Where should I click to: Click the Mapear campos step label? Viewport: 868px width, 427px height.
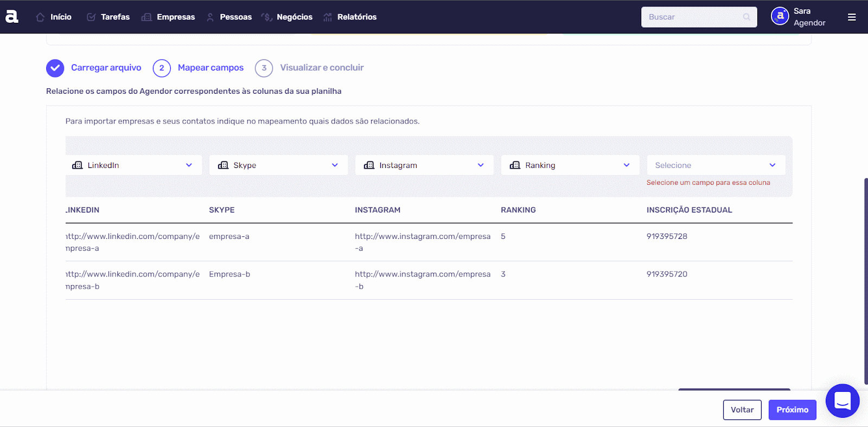[210, 68]
